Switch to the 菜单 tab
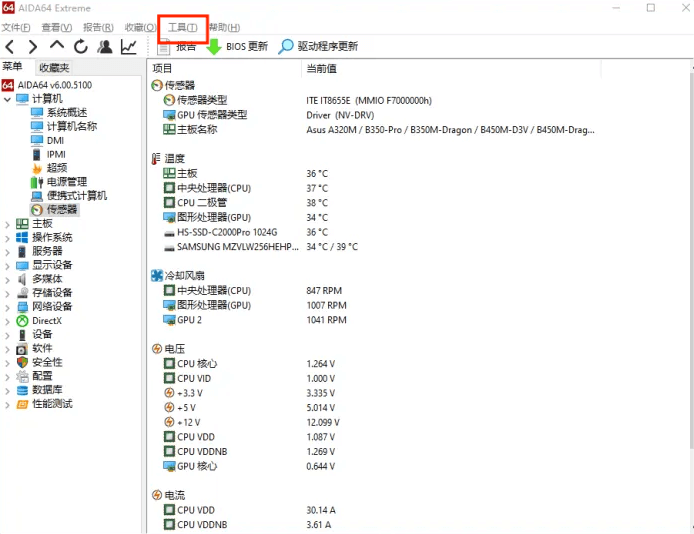This screenshot has height=534, width=694. [12, 67]
